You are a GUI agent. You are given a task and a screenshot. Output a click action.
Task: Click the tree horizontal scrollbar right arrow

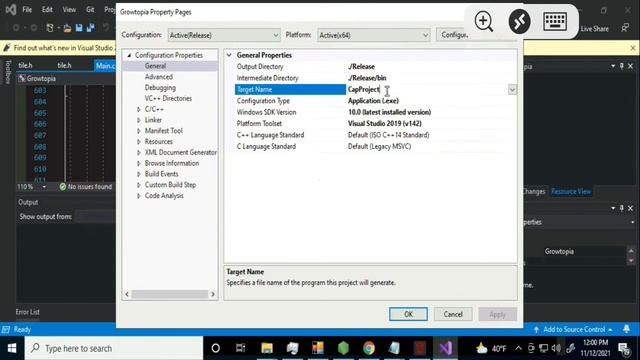click(x=213, y=294)
